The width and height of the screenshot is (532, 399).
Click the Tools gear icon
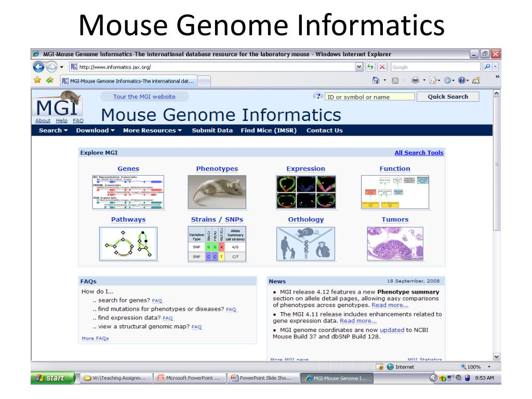(x=447, y=81)
